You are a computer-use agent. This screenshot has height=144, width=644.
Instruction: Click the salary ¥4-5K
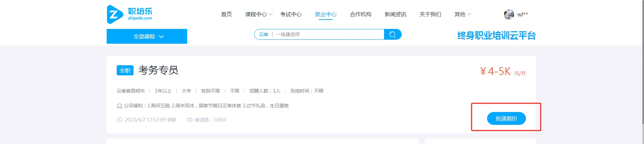(x=495, y=71)
